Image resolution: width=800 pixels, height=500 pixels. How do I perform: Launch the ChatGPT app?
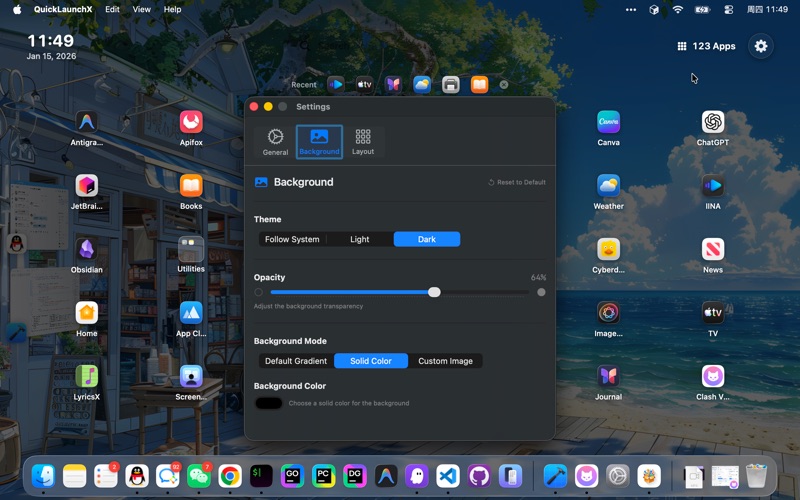pyautogui.click(x=713, y=122)
